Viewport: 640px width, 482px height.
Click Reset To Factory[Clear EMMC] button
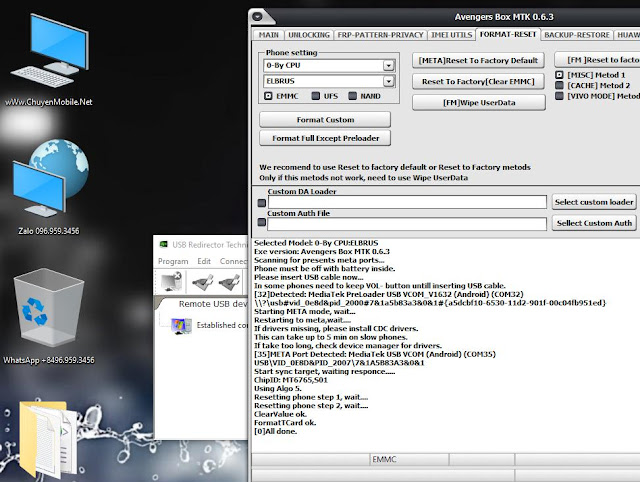click(478, 82)
